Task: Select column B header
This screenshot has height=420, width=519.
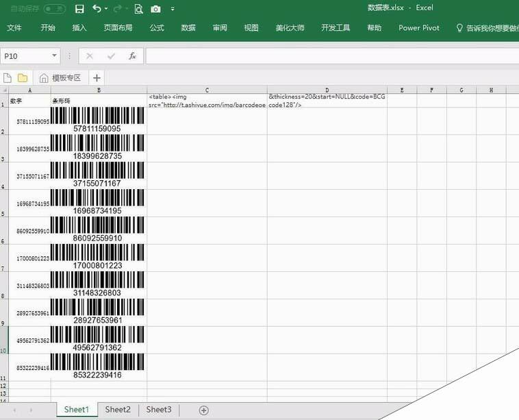Action: pyautogui.click(x=99, y=90)
